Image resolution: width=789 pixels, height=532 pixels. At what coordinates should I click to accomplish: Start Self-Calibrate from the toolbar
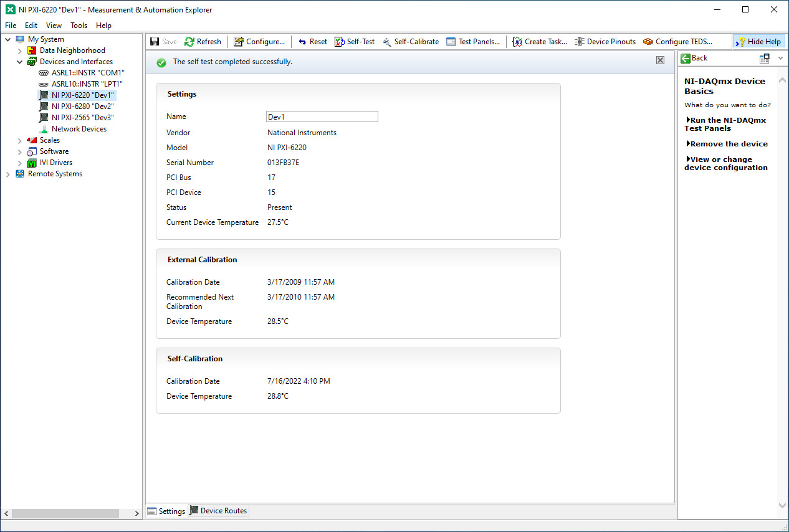click(410, 42)
